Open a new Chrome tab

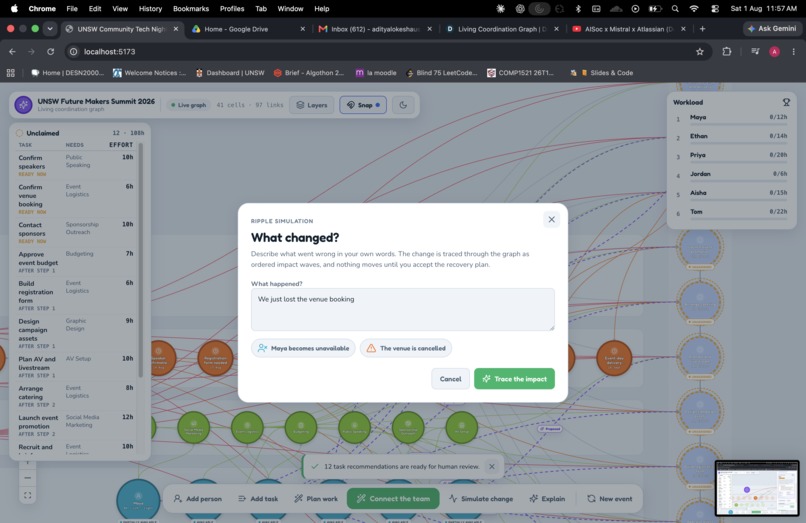pos(702,29)
